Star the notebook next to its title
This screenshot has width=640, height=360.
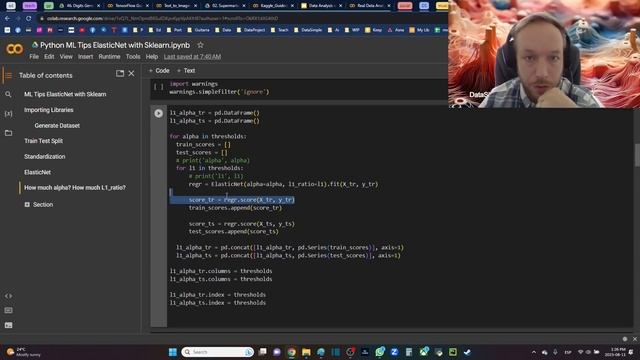click(200, 45)
